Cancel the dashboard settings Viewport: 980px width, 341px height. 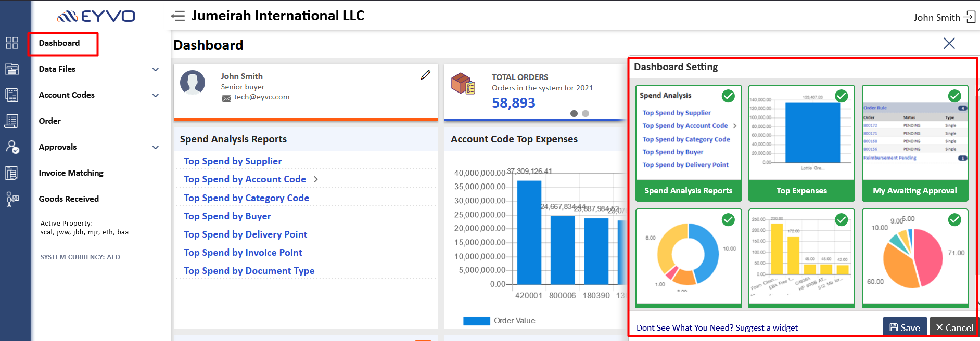click(954, 327)
